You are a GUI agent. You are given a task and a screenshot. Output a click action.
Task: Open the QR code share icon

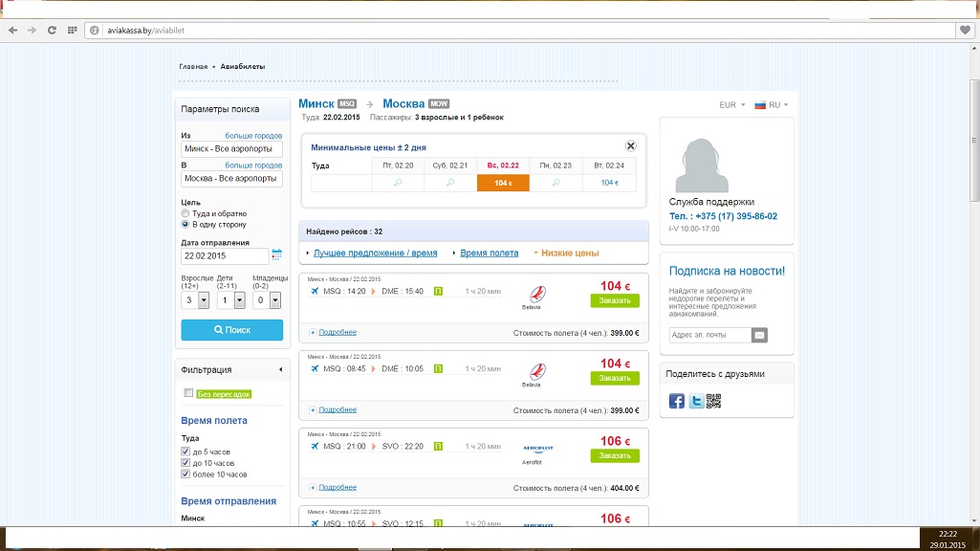pos(713,402)
